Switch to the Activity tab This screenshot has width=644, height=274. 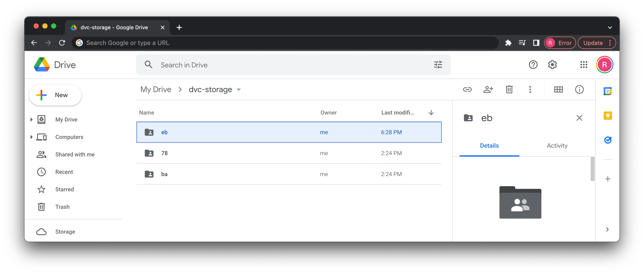pos(557,146)
